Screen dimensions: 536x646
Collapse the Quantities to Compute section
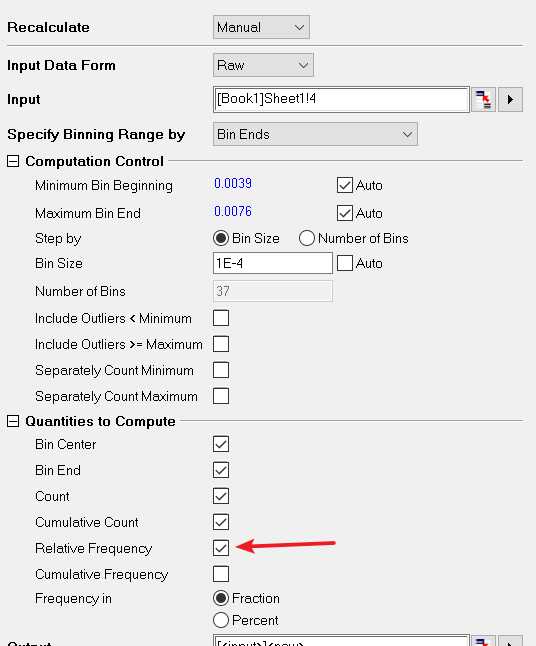coord(13,421)
